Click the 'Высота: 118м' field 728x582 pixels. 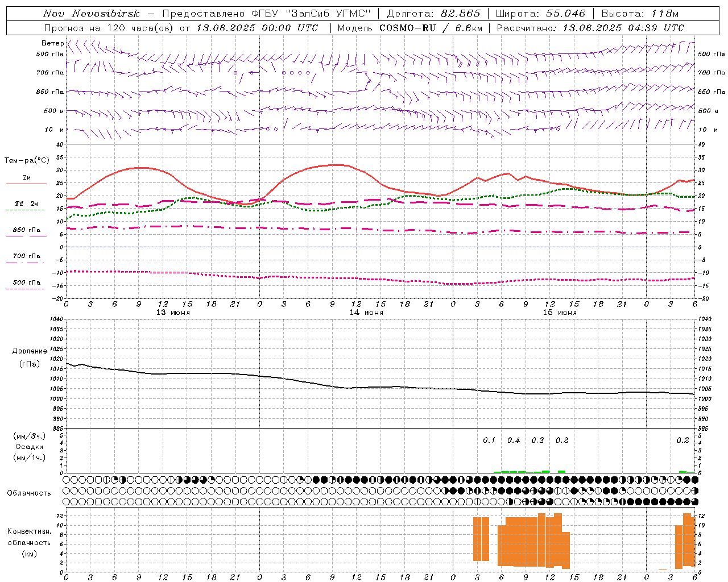point(640,14)
